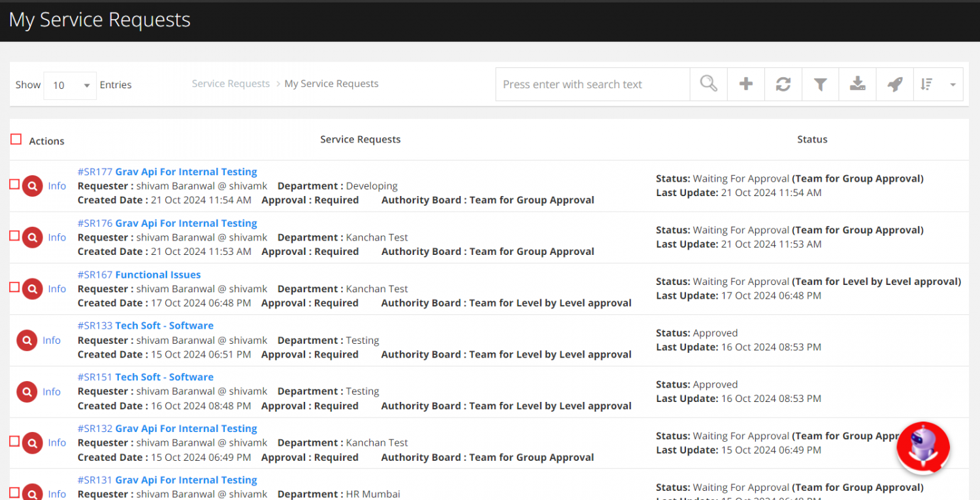Image resolution: width=980 pixels, height=500 pixels.
Task: Click the Service Requests column header
Action: point(360,139)
